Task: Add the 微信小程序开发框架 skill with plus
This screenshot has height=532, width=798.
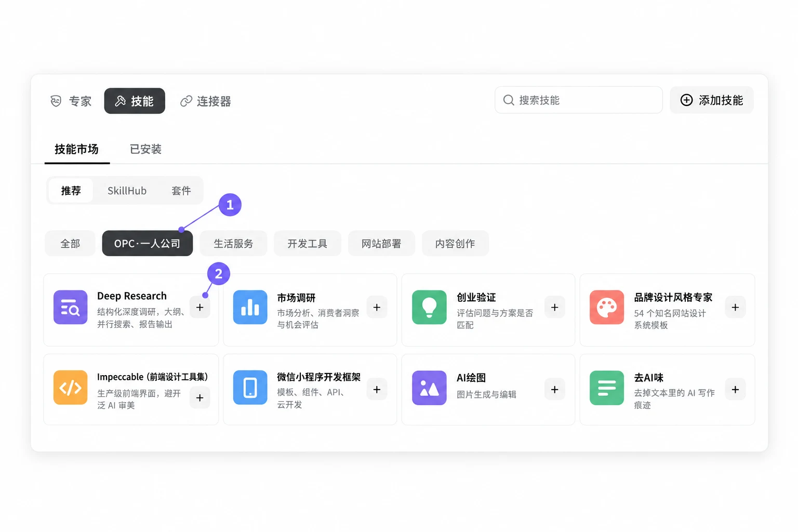Action: click(377, 389)
